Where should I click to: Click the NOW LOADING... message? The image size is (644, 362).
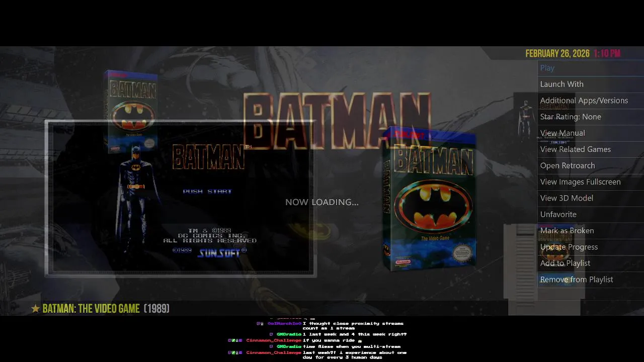click(x=322, y=202)
